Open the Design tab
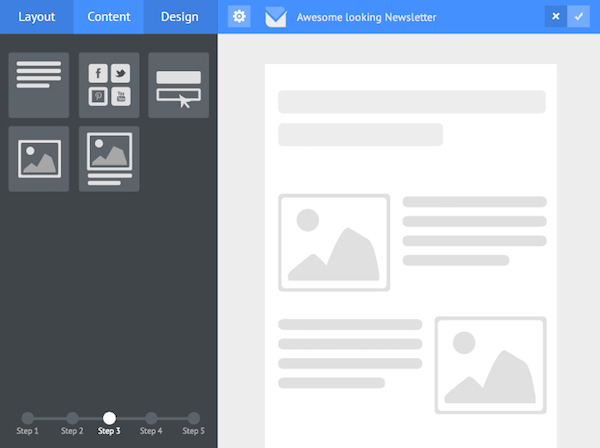 pyautogui.click(x=180, y=17)
